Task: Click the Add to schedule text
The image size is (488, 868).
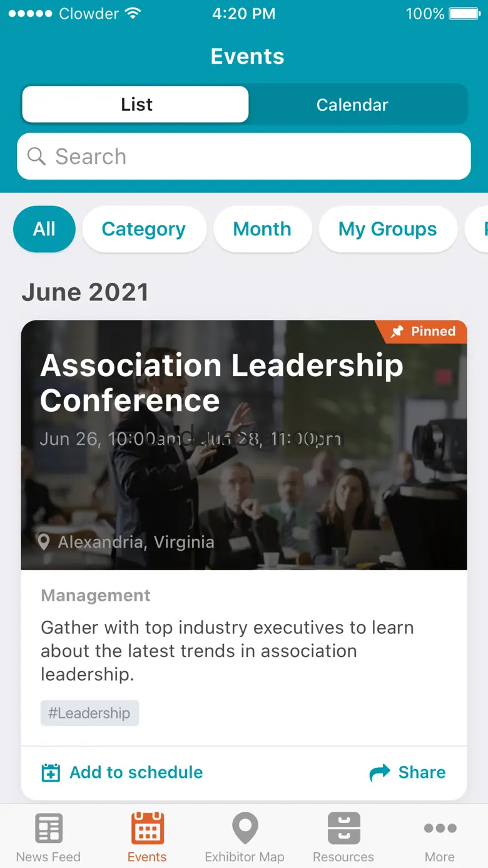Action: 136,772
